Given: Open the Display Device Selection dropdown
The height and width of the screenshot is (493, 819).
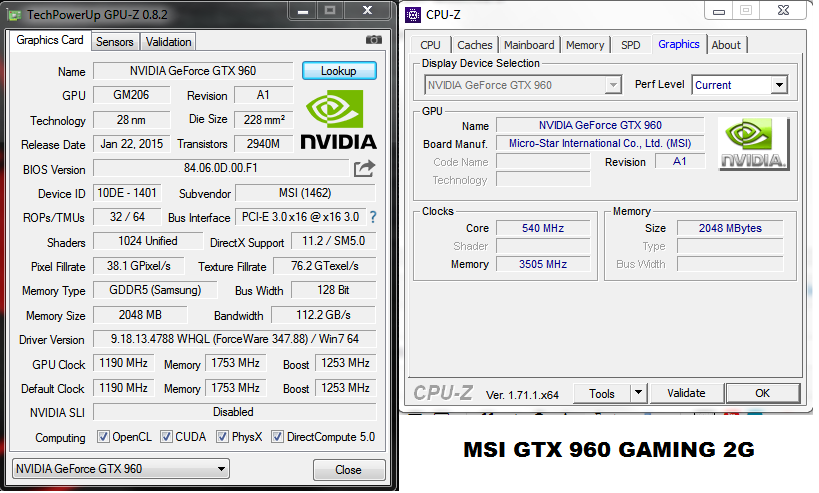Looking at the screenshot, I should point(523,85).
